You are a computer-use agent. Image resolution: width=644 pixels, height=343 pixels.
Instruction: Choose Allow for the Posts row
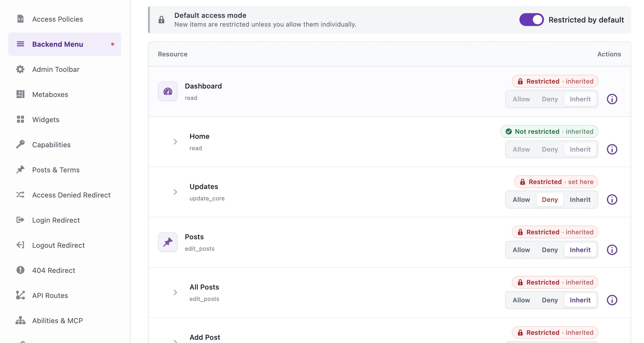(x=521, y=250)
